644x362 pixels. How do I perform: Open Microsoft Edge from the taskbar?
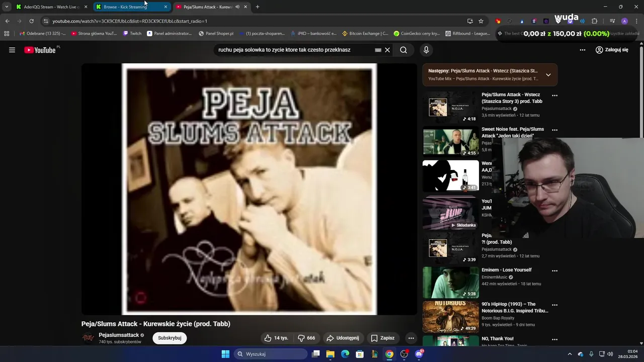pos(345,354)
